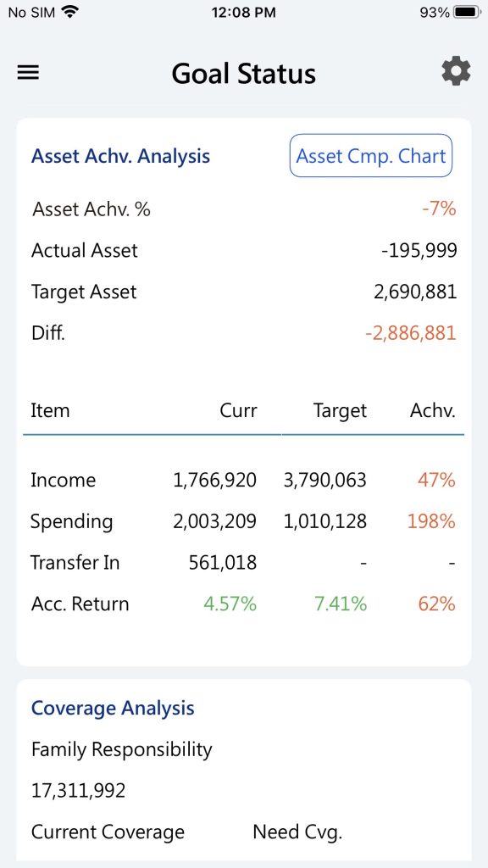Screen dimensions: 488x868
Task: Tap the Family Responsibility amount 17,311,992
Action: pyautogui.click(x=79, y=791)
